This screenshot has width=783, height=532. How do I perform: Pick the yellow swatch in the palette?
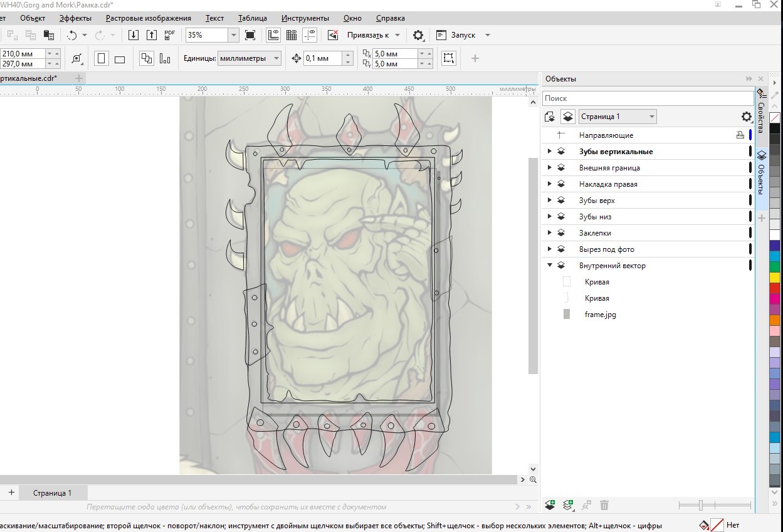pyautogui.click(x=775, y=277)
